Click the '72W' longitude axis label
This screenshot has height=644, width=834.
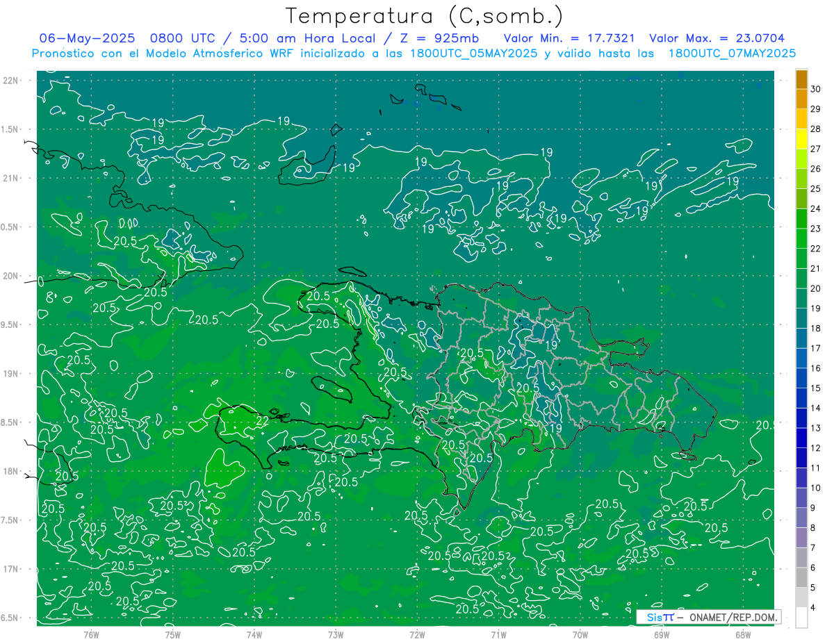coord(417,634)
